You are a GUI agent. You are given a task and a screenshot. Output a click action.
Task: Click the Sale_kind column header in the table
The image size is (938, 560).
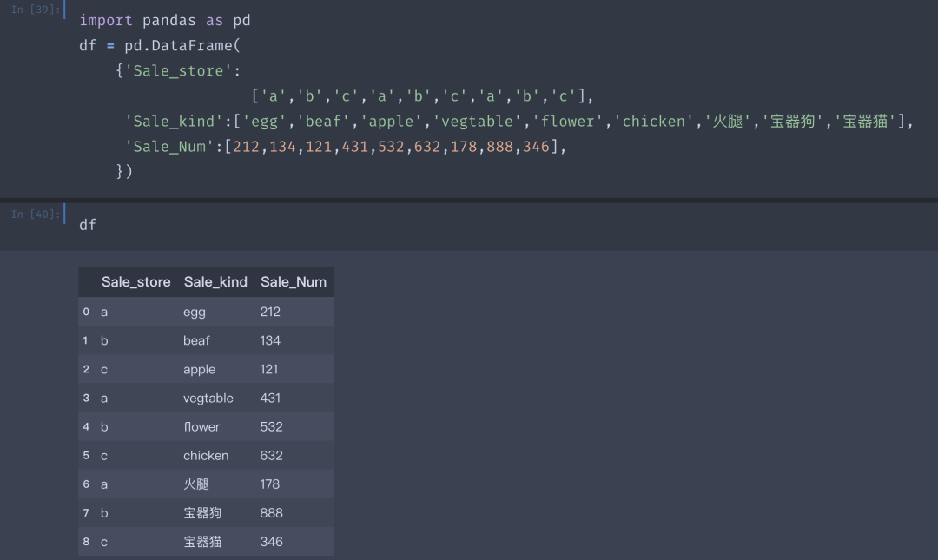(x=215, y=282)
